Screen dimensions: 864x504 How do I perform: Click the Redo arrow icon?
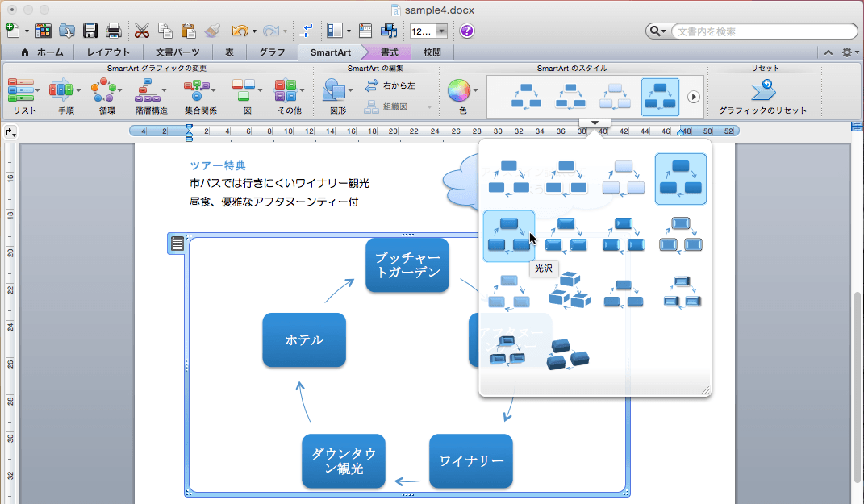coord(270,31)
